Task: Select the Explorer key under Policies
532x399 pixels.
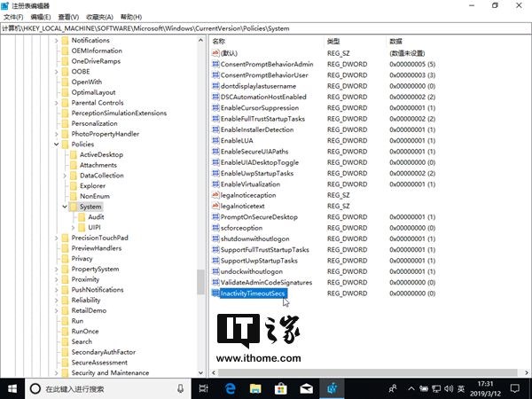Action: (92, 186)
